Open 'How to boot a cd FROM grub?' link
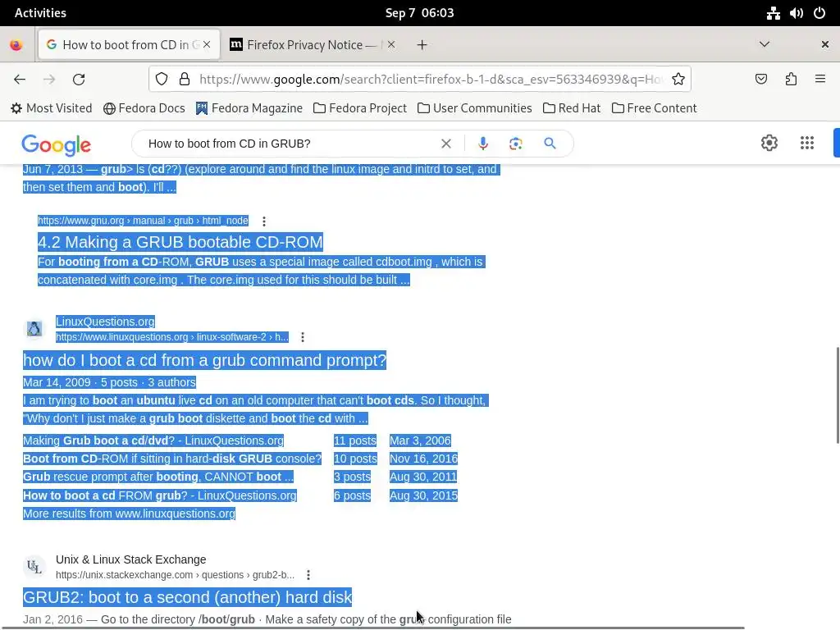The width and height of the screenshot is (840, 630). click(x=160, y=495)
